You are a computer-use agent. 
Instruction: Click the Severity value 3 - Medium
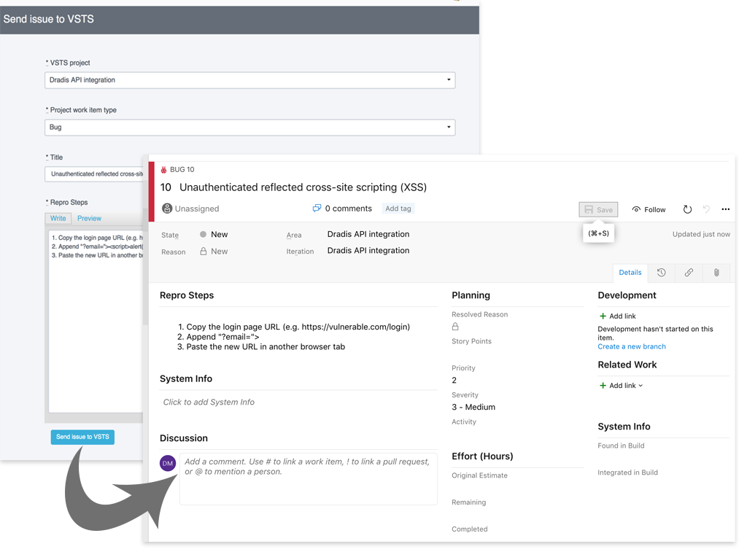click(473, 407)
